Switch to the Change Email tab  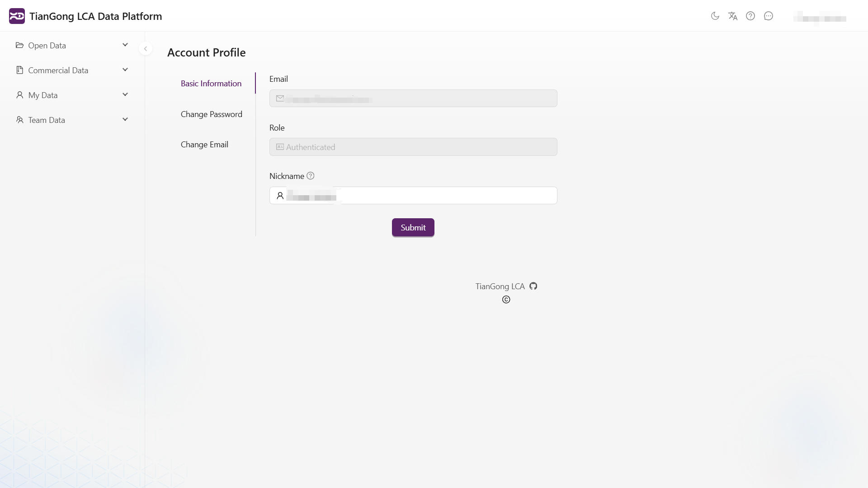pyautogui.click(x=204, y=144)
